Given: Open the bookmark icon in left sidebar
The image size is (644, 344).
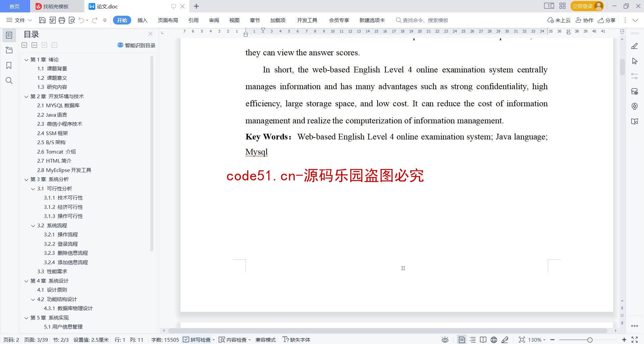Looking at the screenshot, I should pos(9,65).
